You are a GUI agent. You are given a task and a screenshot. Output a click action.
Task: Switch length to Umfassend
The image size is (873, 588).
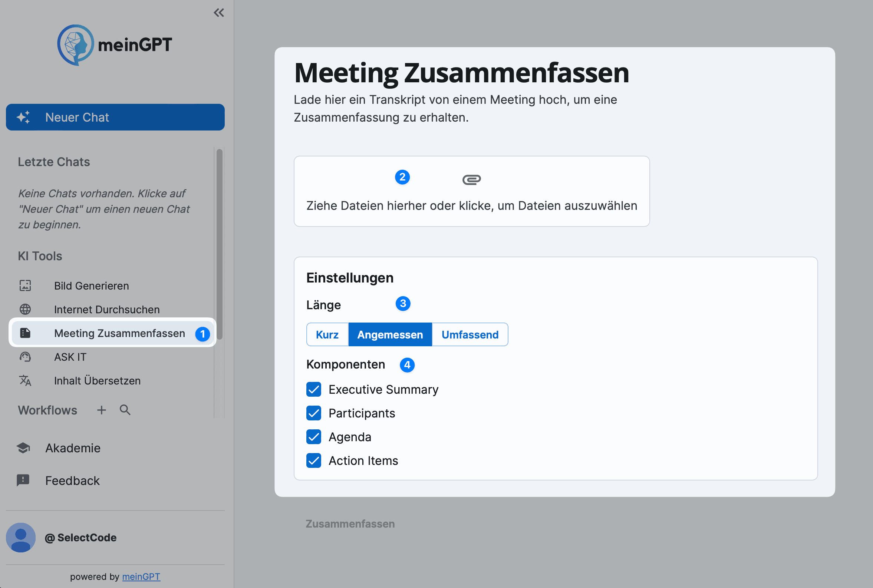[470, 334]
